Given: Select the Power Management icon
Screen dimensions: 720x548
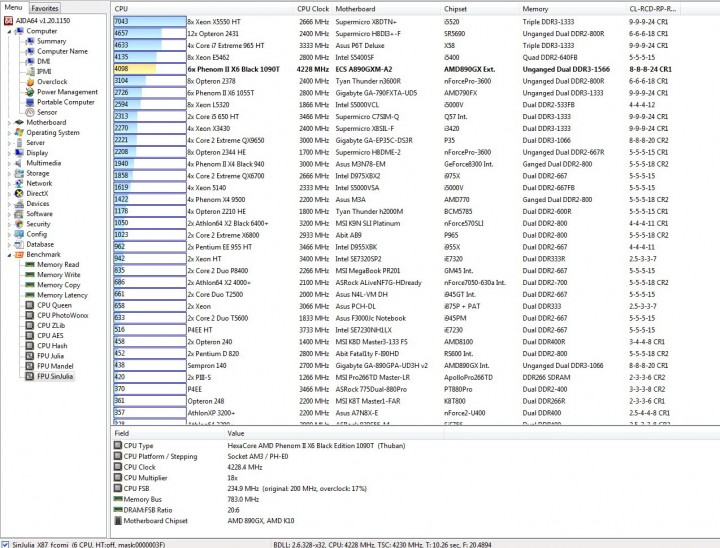Looking at the screenshot, I should pyautogui.click(x=30, y=92).
